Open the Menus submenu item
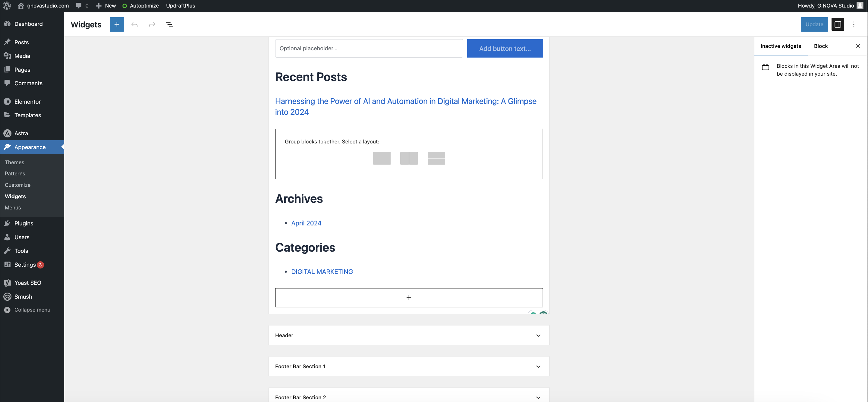 13,208
